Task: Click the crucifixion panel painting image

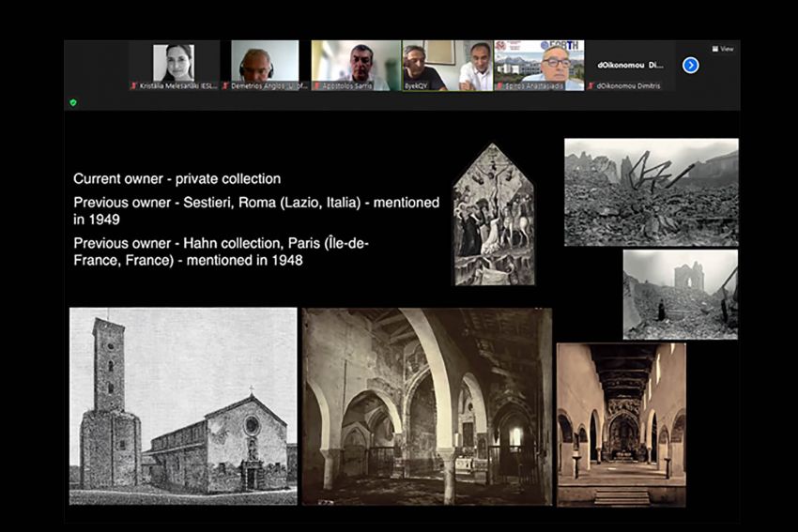Action: tap(494, 215)
